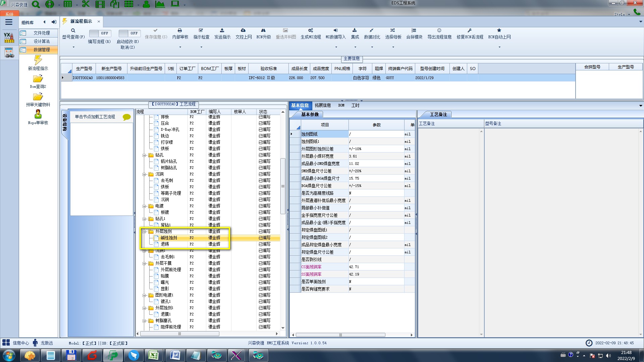Collapse the 外层蚀刻 tree folder
This screenshot has height=362, width=644.
(x=145, y=232)
